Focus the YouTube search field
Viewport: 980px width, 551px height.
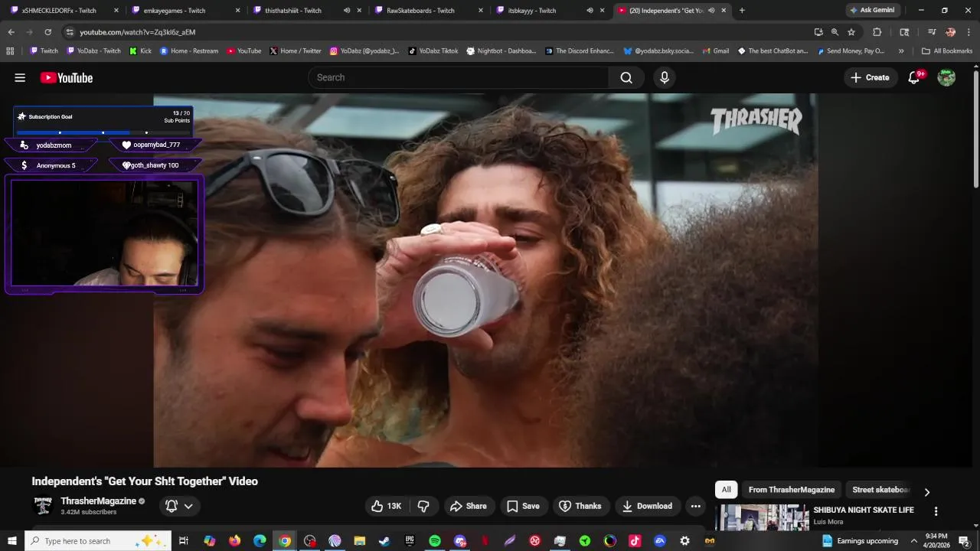pyautogui.click(x=458, y=77)
